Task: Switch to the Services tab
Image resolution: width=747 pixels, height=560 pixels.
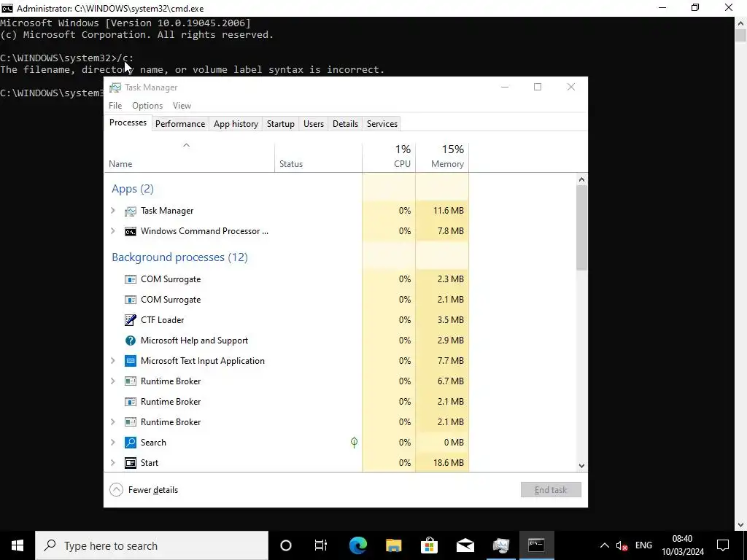Action: point(382,124)
